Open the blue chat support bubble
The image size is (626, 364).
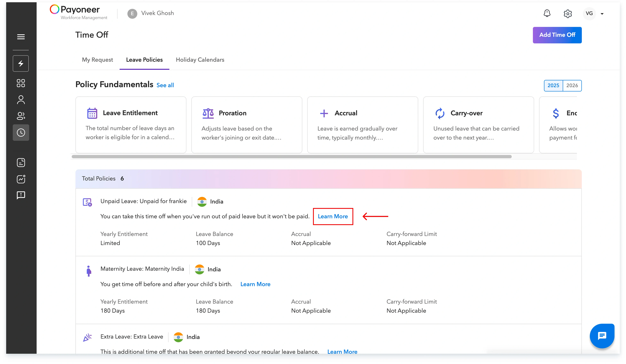click(602, 336)
